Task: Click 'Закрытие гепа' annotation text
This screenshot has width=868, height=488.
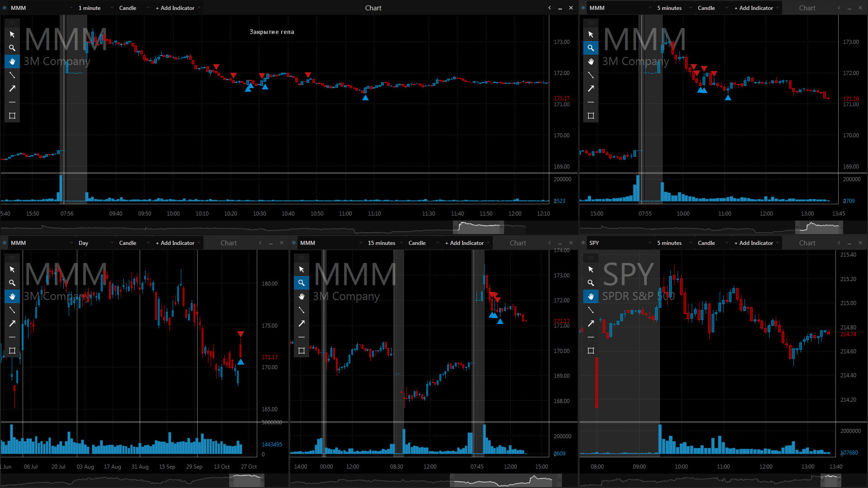Action: [272, 32]
